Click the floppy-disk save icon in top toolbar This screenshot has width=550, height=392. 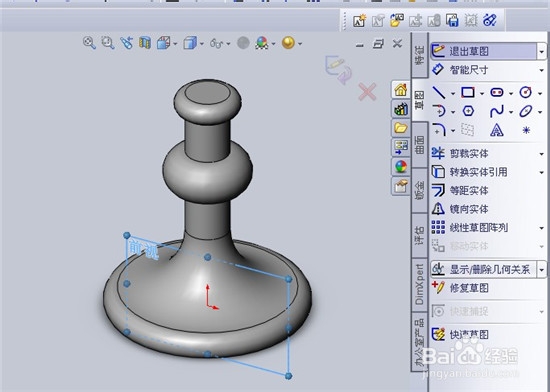(x=452, y=20)
